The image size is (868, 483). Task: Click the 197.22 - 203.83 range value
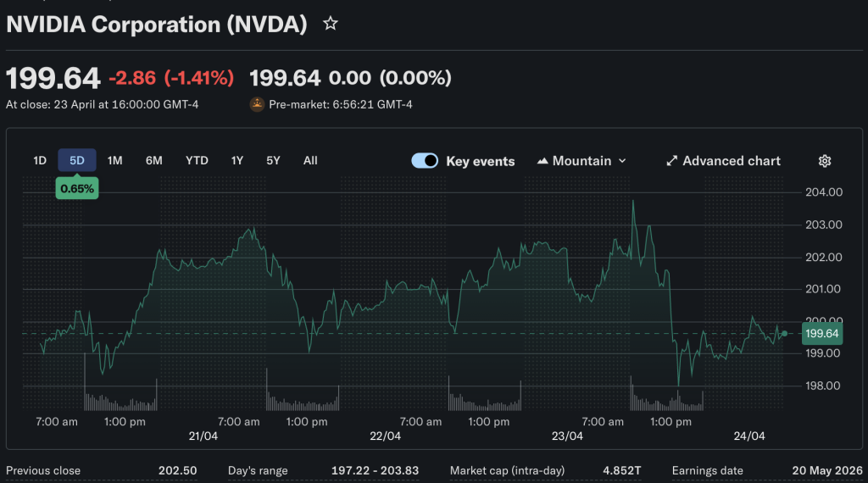coord(375,470)
